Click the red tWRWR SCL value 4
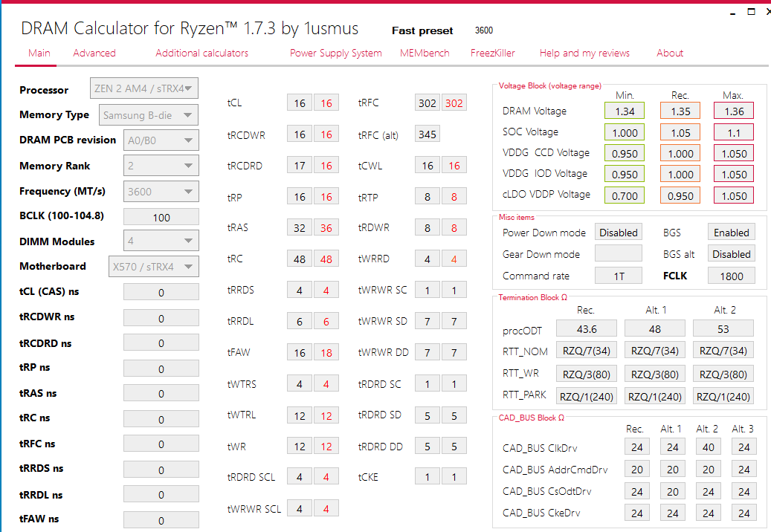Viewport: 771px width, 532px height. coord(326,509)
